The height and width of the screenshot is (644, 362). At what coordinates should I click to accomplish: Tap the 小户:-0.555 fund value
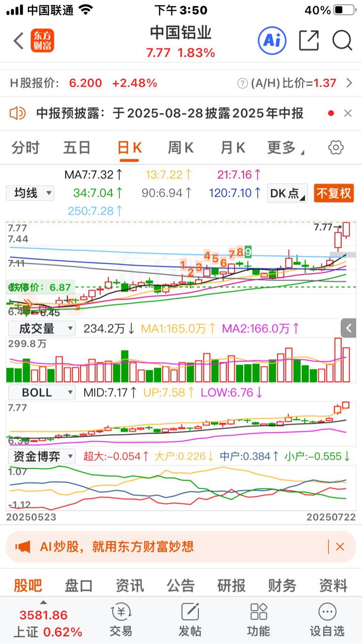[x=317, y=456]
